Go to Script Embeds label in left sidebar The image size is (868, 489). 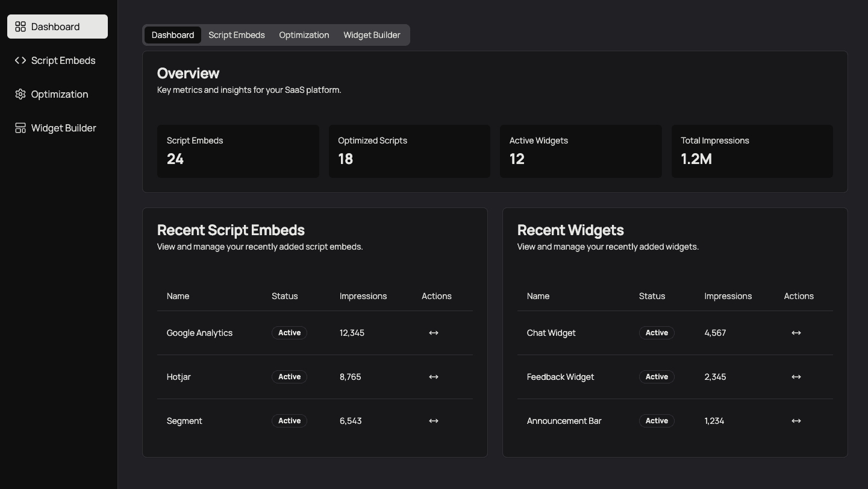pyautogui.click(x=63, y=60)
